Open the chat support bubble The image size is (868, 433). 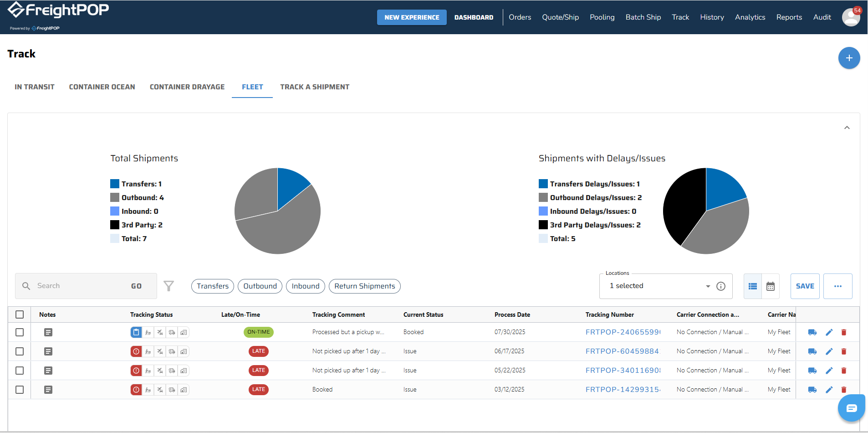point(851,408)
